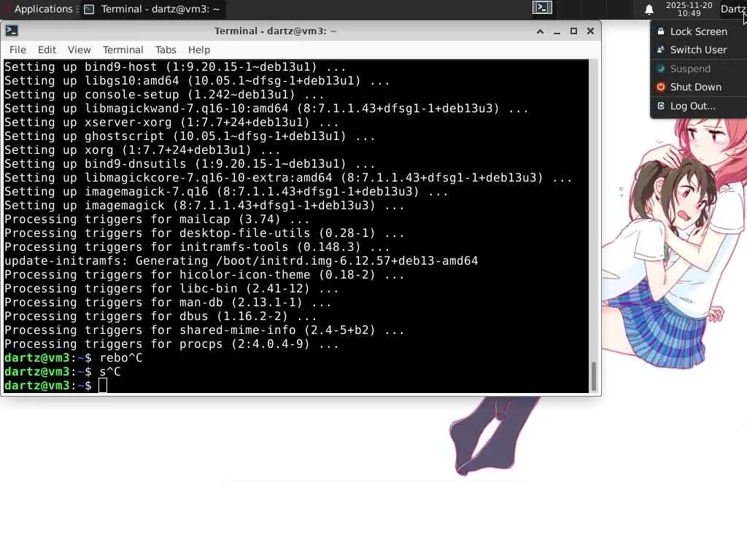The image size is (747, 560).
Task: Choose Switch User from the user menu
Action: tap(698, 50)
